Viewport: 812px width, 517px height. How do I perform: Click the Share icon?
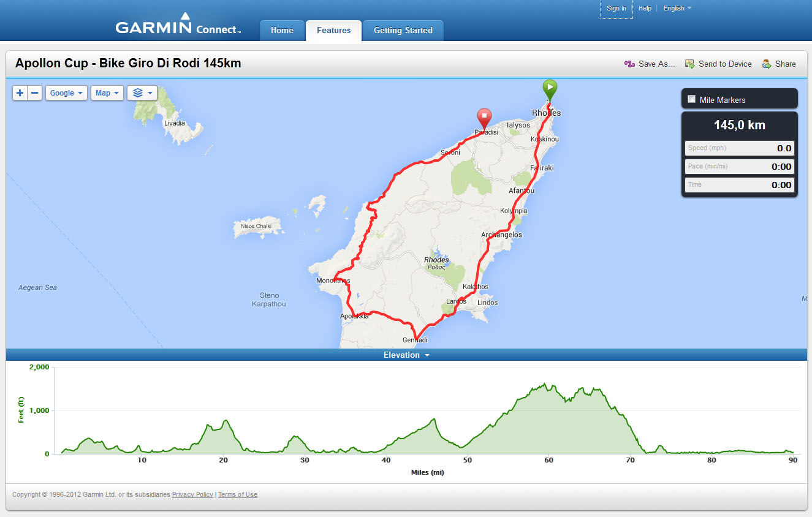point(767,64)
